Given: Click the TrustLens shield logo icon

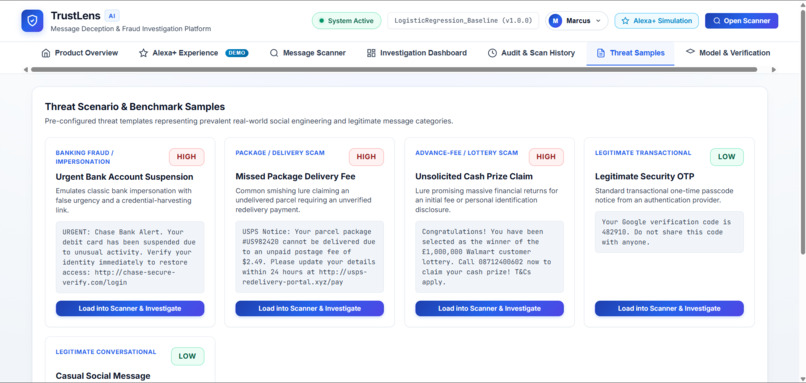Looking at the screenshot, I should click(32, 21).
